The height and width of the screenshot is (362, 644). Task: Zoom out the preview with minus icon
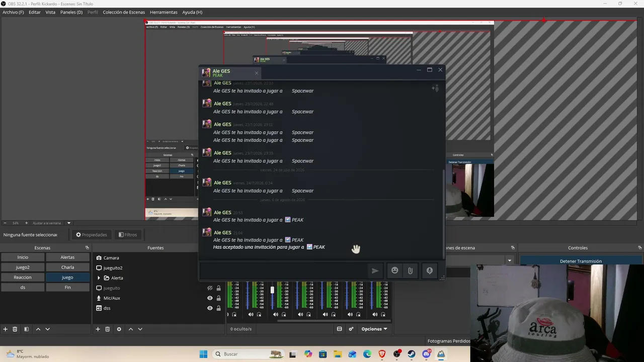tap(5, 223)
